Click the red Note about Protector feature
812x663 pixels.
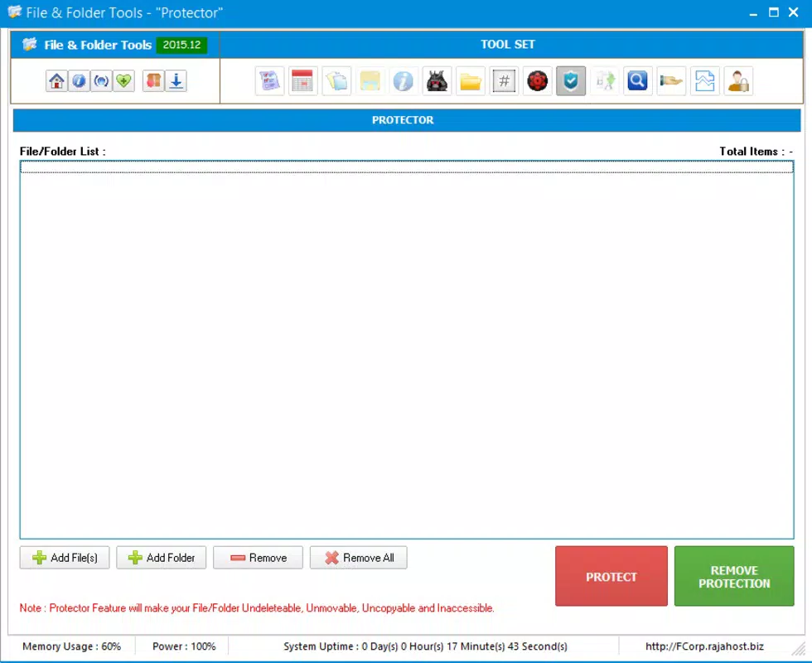257,608
